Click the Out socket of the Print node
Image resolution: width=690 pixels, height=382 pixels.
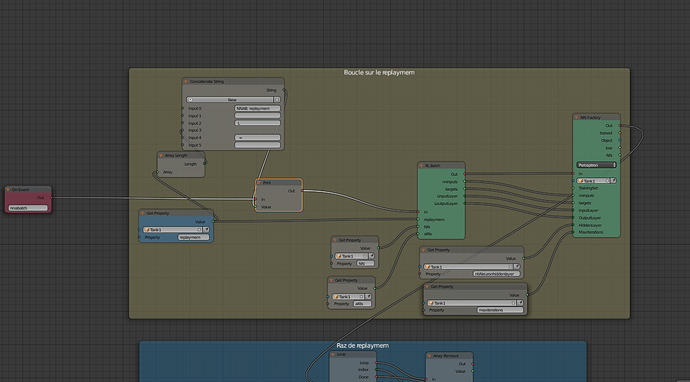[302, 191]
